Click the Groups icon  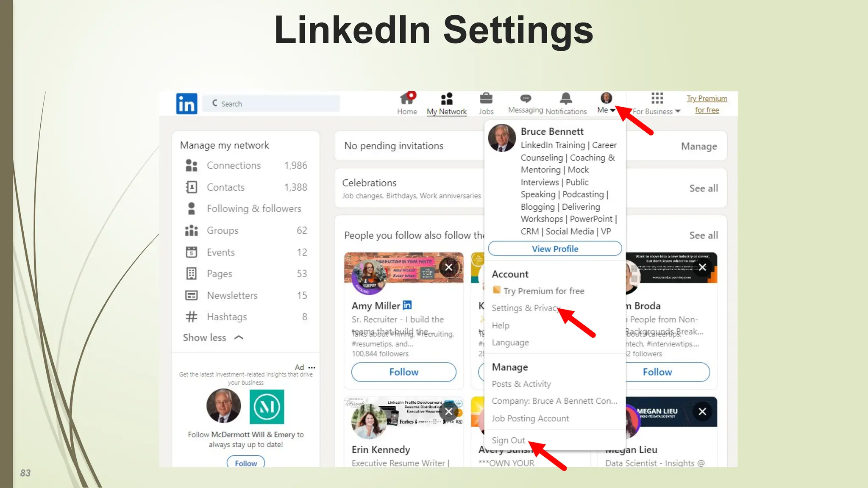192,230
